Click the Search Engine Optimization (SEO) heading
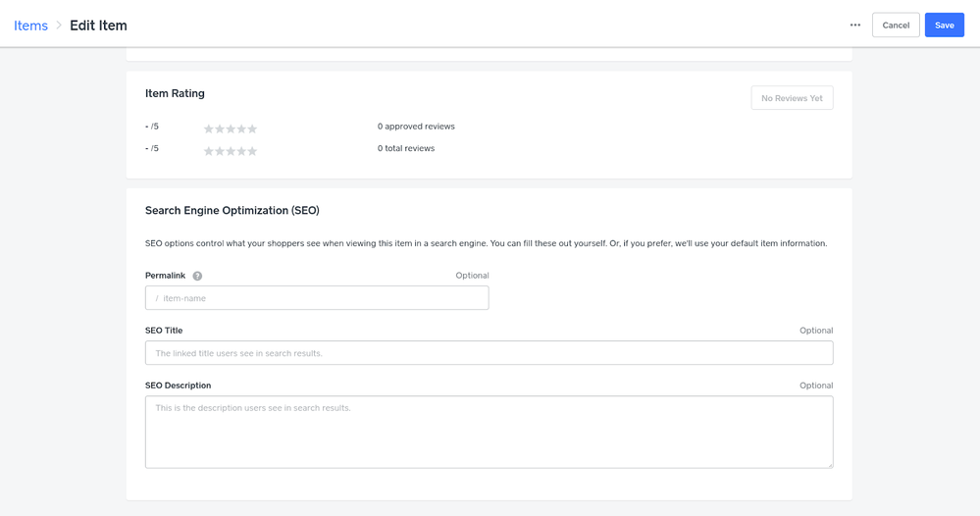 [x=232, y=211]
